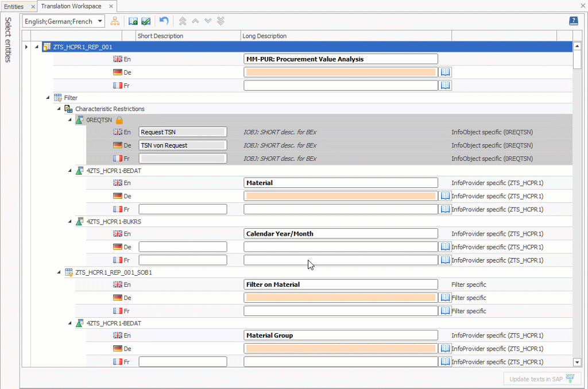Collapse 4ZTS_HCPR1-BEDAT under ZTS_HCPR1_REP_001_SOB1

(69, 323)
